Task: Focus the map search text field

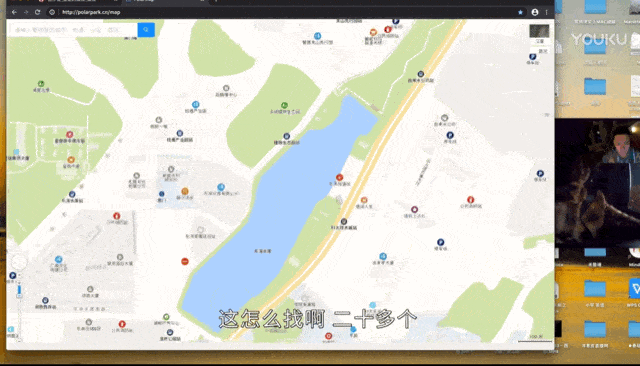Action: pos(74,30)
